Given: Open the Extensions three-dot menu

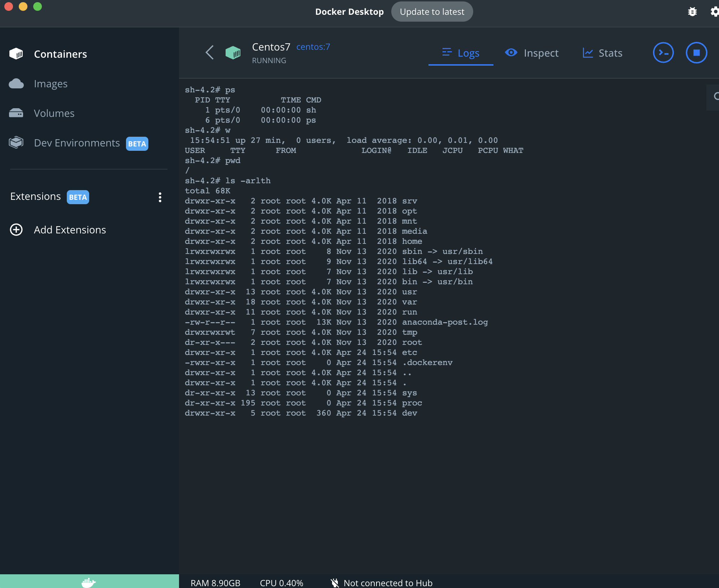Looking at the screenshot, I should point(160,197).
